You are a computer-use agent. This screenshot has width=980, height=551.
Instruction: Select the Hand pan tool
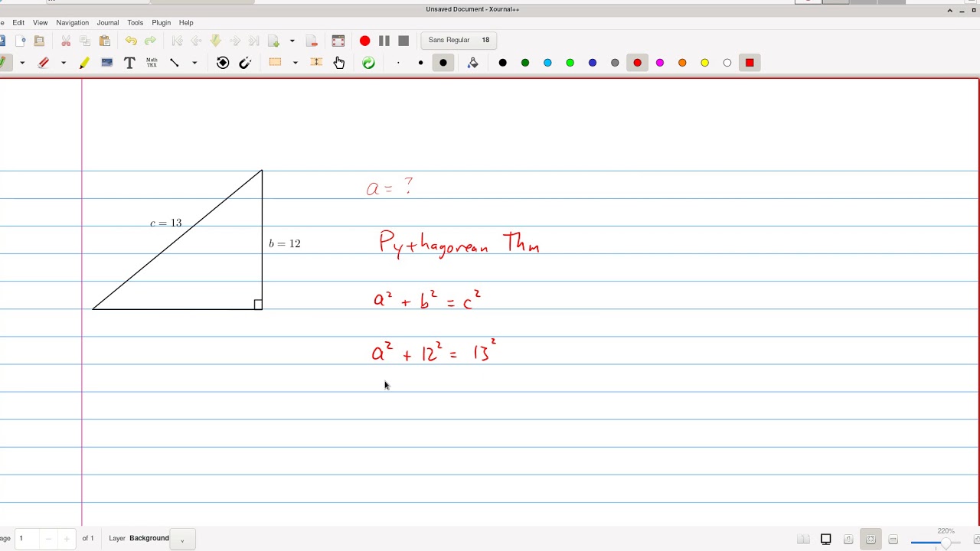[x=339, y=63]
